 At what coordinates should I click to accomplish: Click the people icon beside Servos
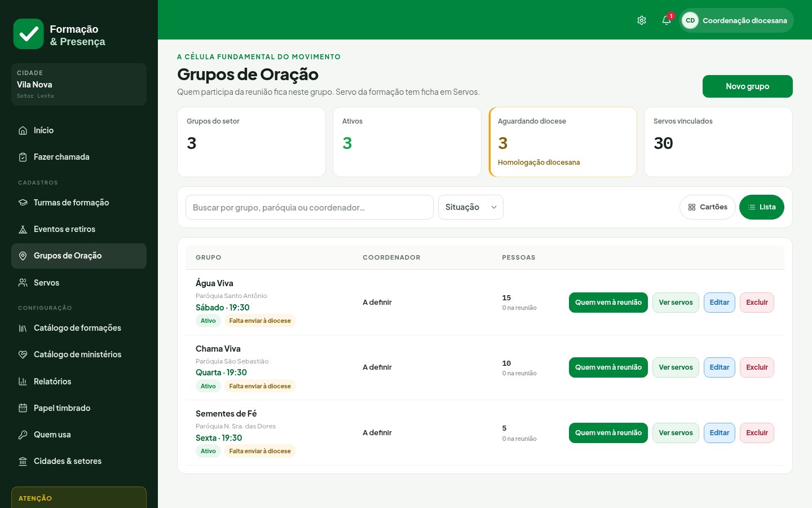23,283
